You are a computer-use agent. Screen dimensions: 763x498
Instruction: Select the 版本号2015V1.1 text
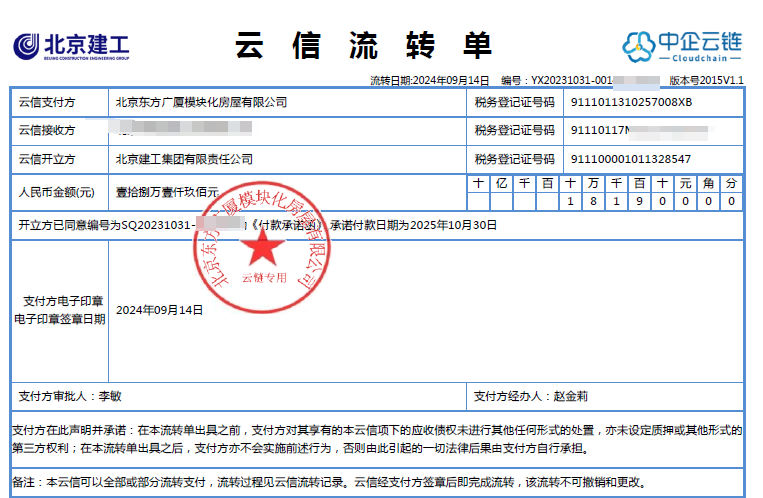pos(706,80)
